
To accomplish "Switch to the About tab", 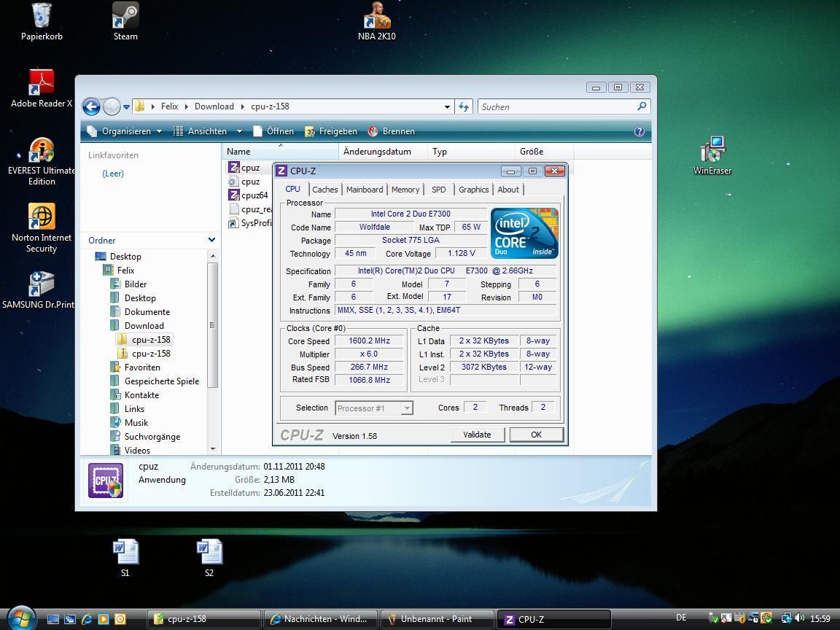I will (507, 190).
